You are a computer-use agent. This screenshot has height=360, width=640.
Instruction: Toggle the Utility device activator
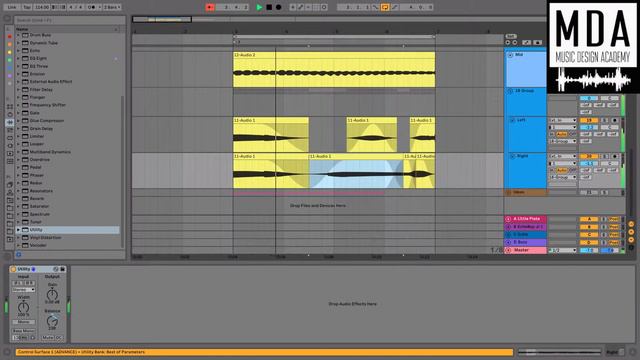[13, 269]
